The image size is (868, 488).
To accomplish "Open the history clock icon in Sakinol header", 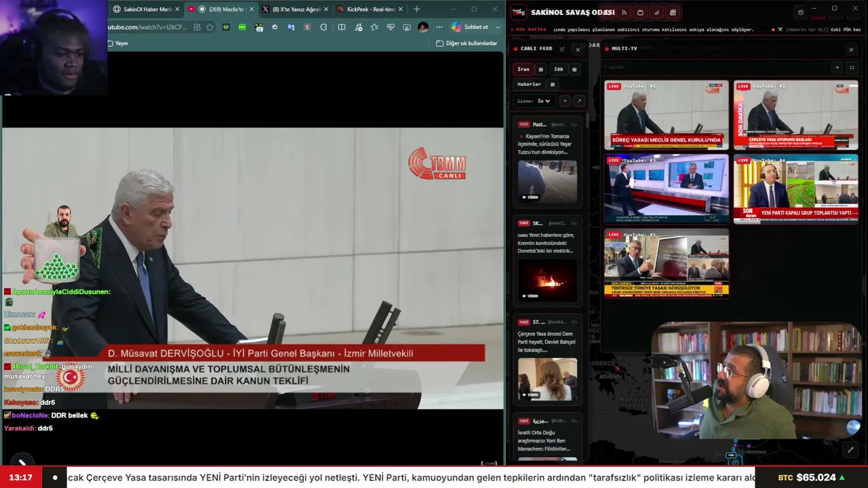I will [801, 12].
